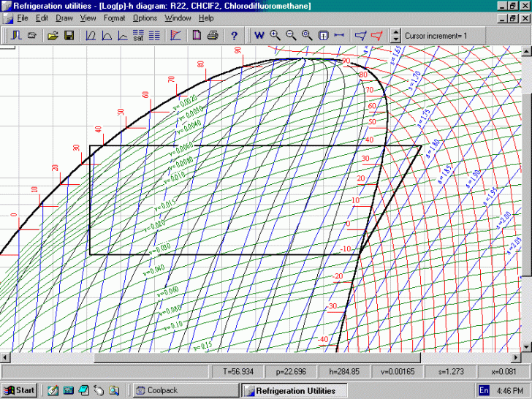Open the saturation table 'sat' icon
This screenshot has width=532, height=399.
point(138,35)
